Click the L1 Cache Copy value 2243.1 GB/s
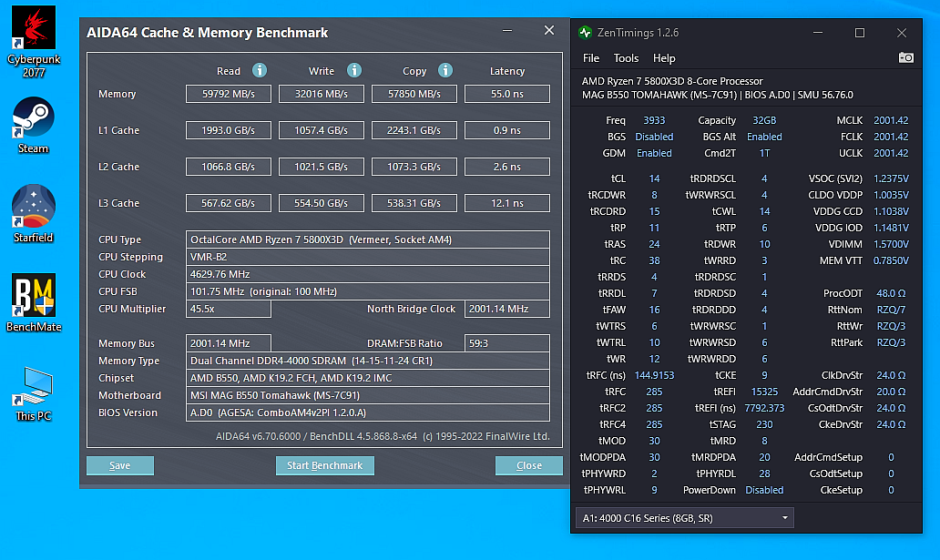Viewport: 940px width, 560px height. (414, 130)
